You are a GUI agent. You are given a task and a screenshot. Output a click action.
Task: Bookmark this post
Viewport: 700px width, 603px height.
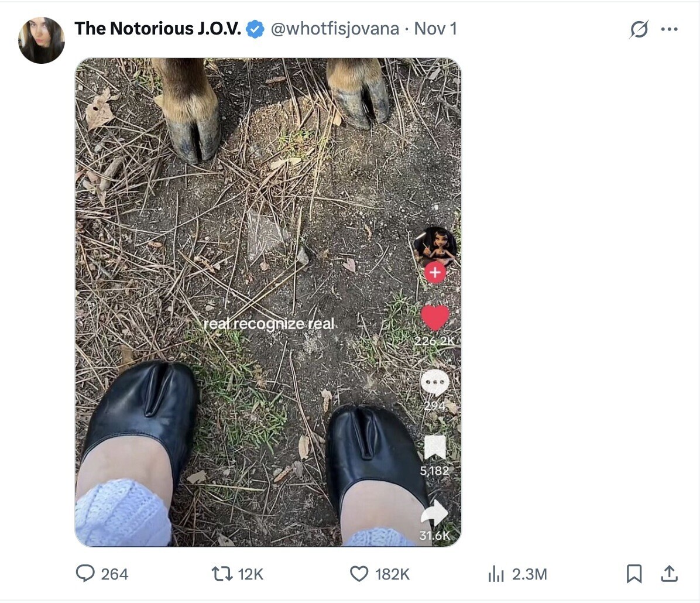tap(634, 574)
